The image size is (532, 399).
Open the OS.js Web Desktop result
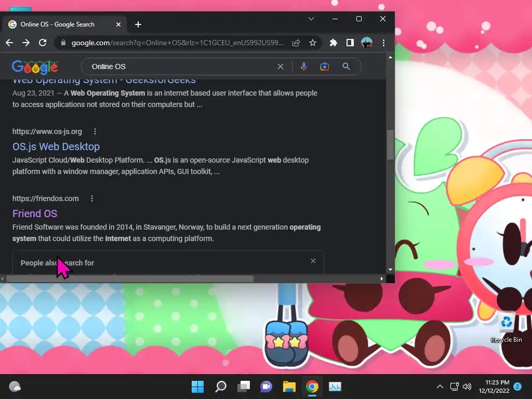(x=56, y=147)
